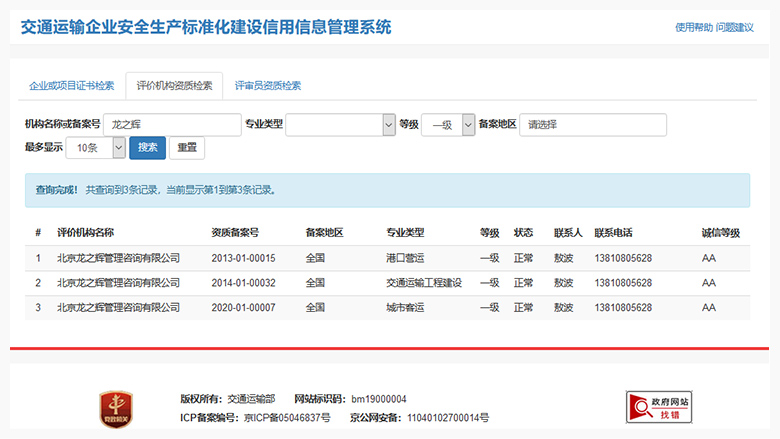Click the 政府网站找错 icon in footer
Screen dimensions: 780x439
[663, 407]
